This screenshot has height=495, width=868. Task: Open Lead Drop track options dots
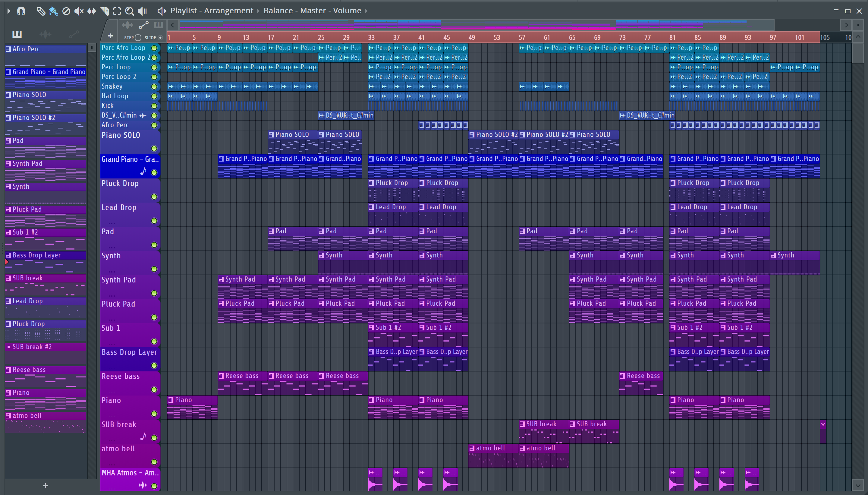[x=112, y=223]
